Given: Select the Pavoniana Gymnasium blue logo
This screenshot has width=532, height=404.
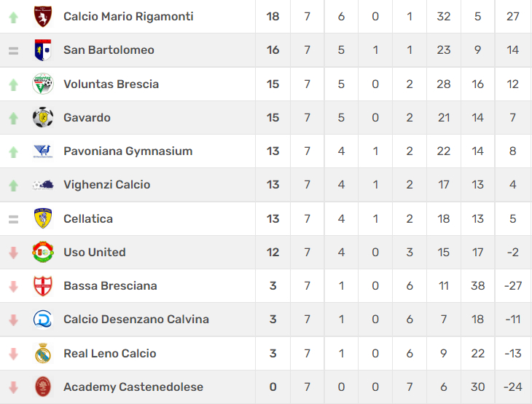Looking at the screenshot, I should point(43,151).
